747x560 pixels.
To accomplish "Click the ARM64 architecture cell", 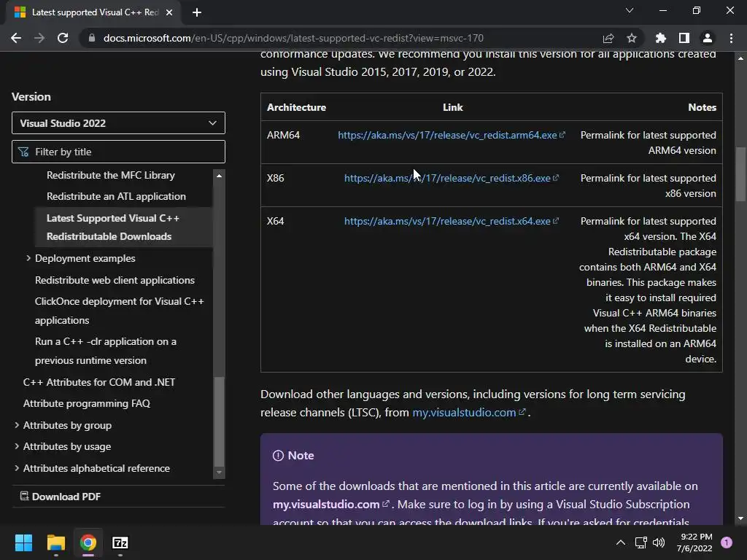I will coord(284,135).
